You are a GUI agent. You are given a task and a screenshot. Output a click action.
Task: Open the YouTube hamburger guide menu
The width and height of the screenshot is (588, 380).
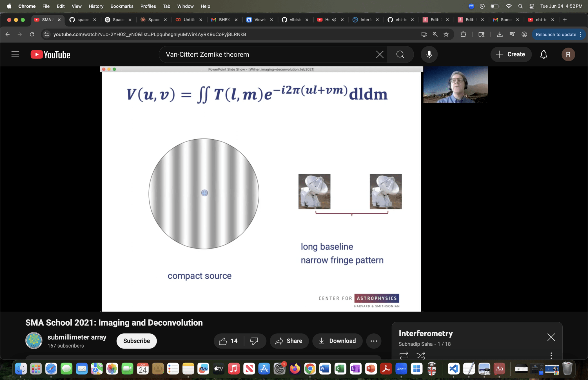tap(15, 54)
